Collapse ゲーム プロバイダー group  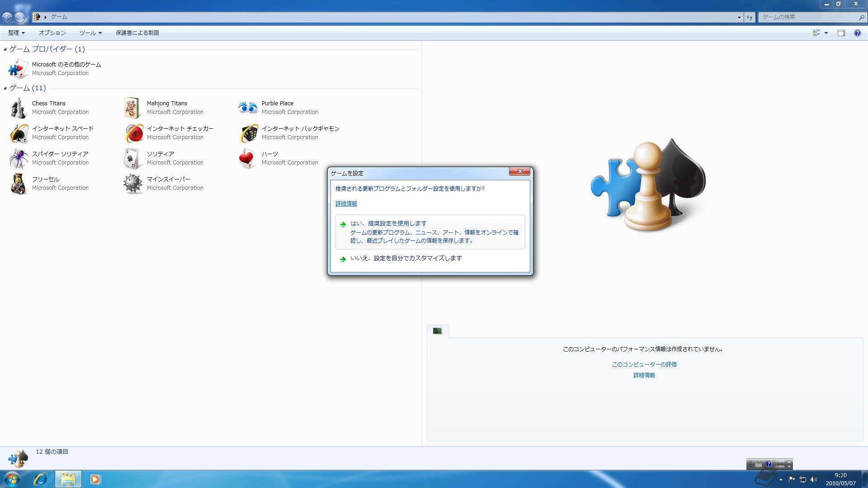point(5,49)
